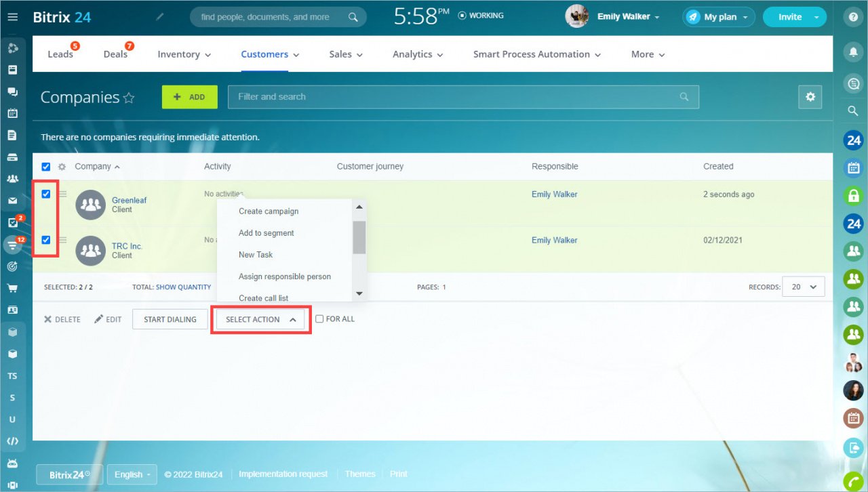Click the green ADD button
868x492 pixels.
tap(190, 97)
